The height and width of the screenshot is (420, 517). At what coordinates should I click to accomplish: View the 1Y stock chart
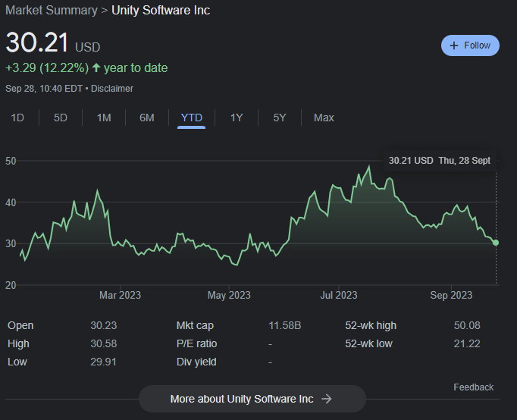[x=237, y=118]
